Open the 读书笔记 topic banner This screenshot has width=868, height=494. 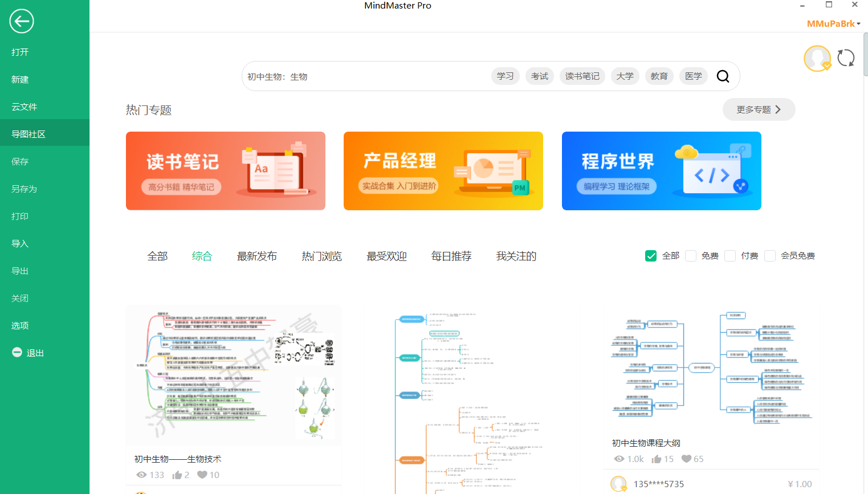(226, 171)
